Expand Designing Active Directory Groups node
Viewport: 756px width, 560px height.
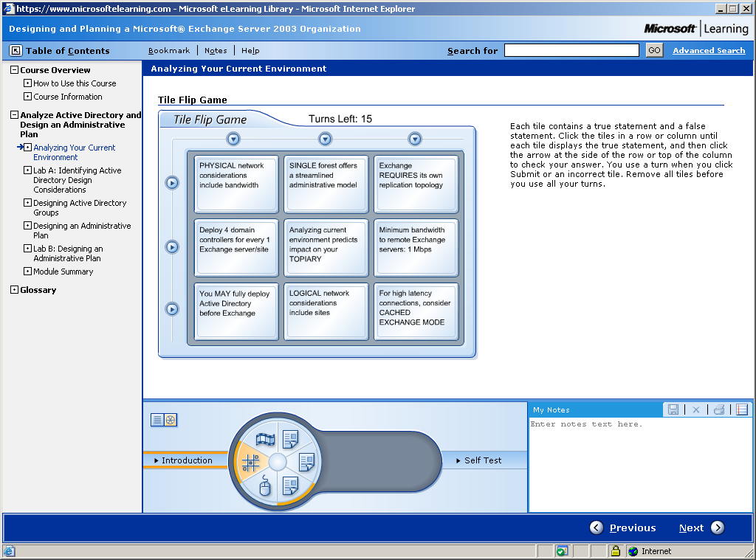(x=27, y=203)
